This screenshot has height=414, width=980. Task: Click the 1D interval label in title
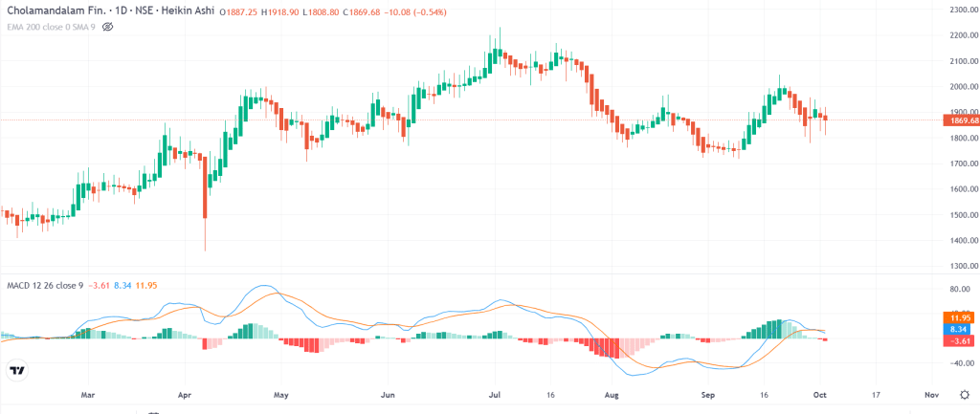click(116, 12)
